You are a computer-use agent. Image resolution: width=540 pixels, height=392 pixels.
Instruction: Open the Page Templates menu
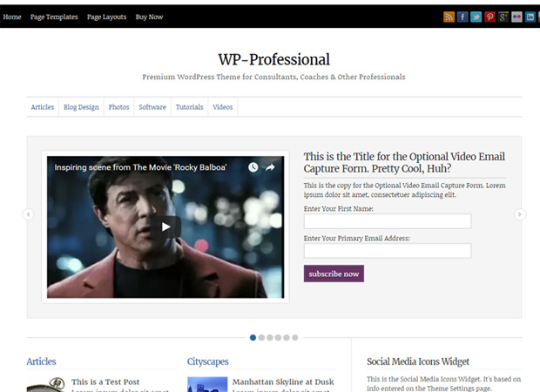pyautogui.click(x=54, y=17)
